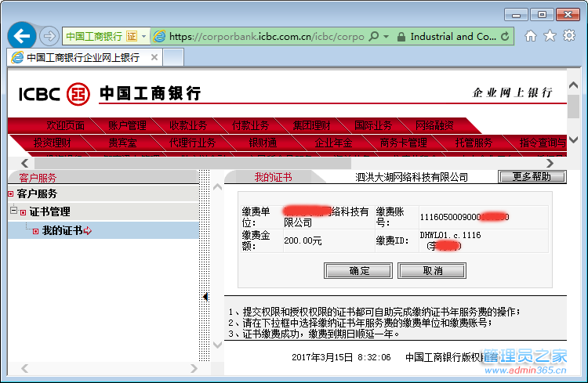588x383 pixels.
Task: Select the 客户服务 tree item
Action: (37, 193)
